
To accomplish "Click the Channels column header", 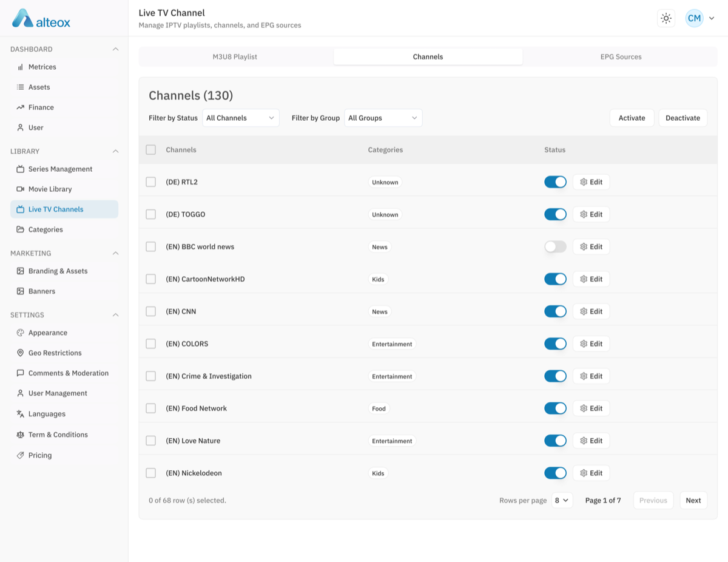I will pyautogui.click(x=181, y=150).
